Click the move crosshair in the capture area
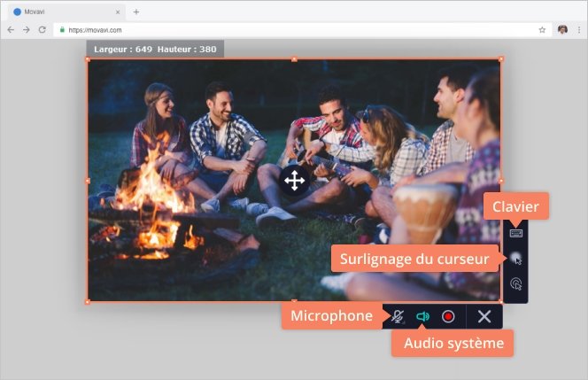Viewport: 588px width, 380px height. click(294, 181)
